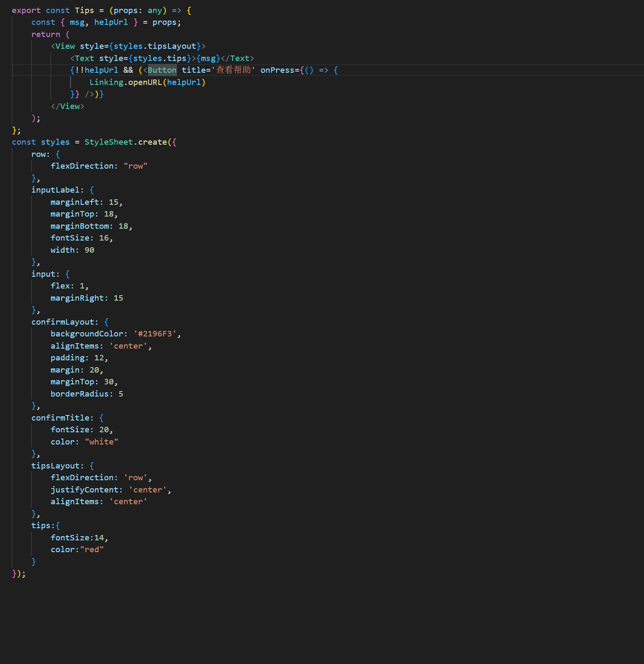Click the "white" color string

[101, 442]
